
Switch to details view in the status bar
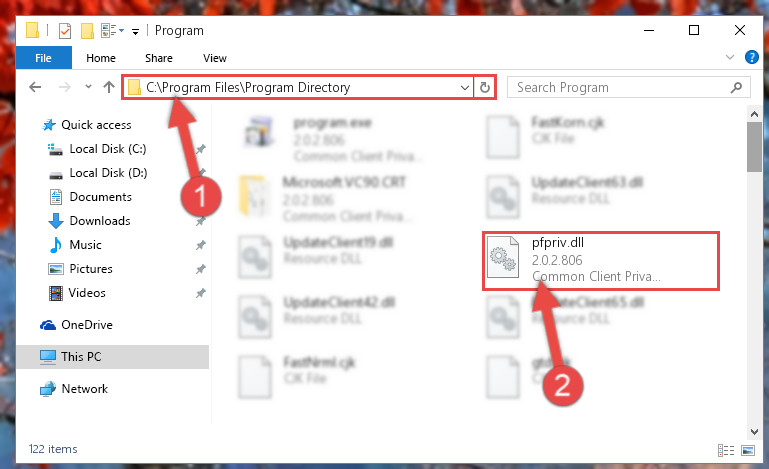[x=726, y=450]
